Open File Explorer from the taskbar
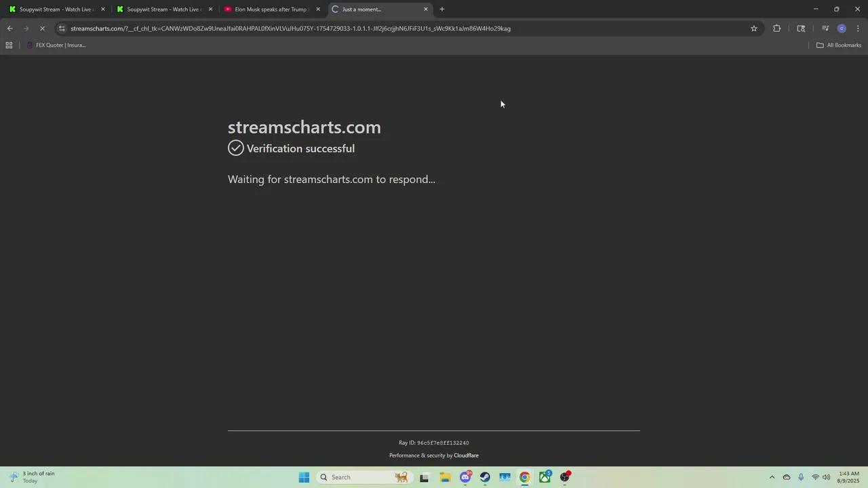This screenshot has height=488, width=868. (445, 477)
